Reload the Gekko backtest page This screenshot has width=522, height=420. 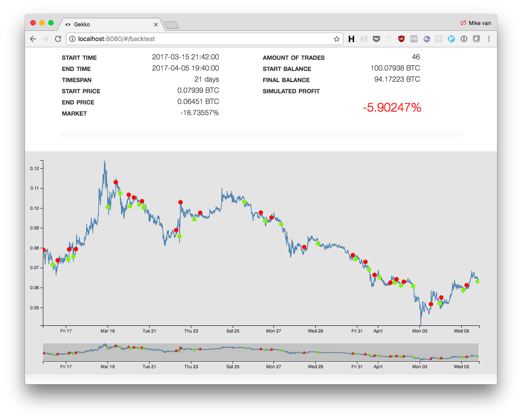pos(58,39)
